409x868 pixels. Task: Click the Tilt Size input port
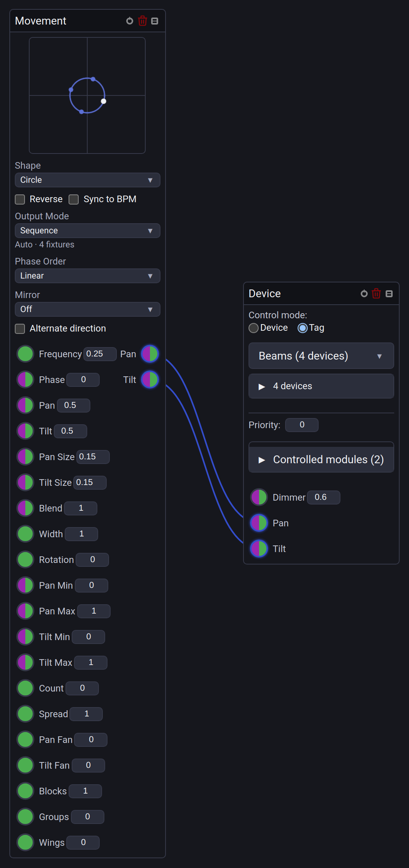tap(25, 482)
